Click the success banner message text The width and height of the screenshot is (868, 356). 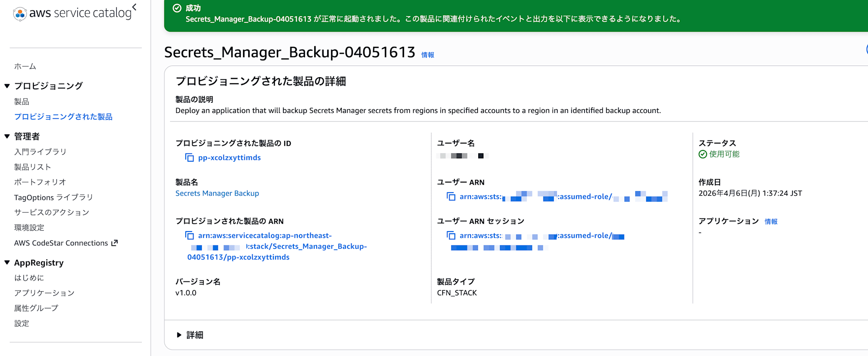pos(434,19)
